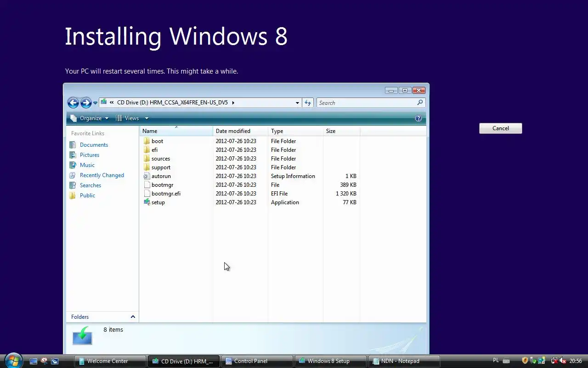Switch to NDN - Notepad taskbar button
The height and width of the screenshot is (368, 588).
(404, 361)
